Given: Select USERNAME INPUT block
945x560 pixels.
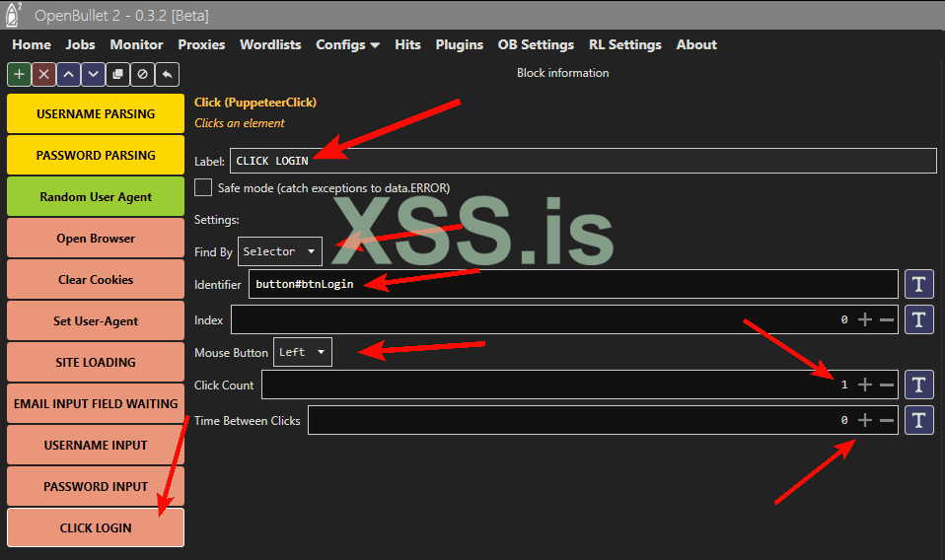Looking at the screenshot, I should click(x=96, y=445).
